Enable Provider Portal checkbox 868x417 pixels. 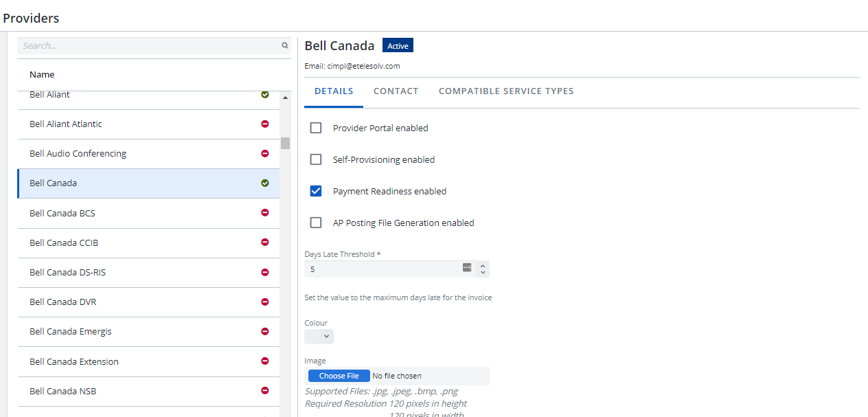[316, 128]
